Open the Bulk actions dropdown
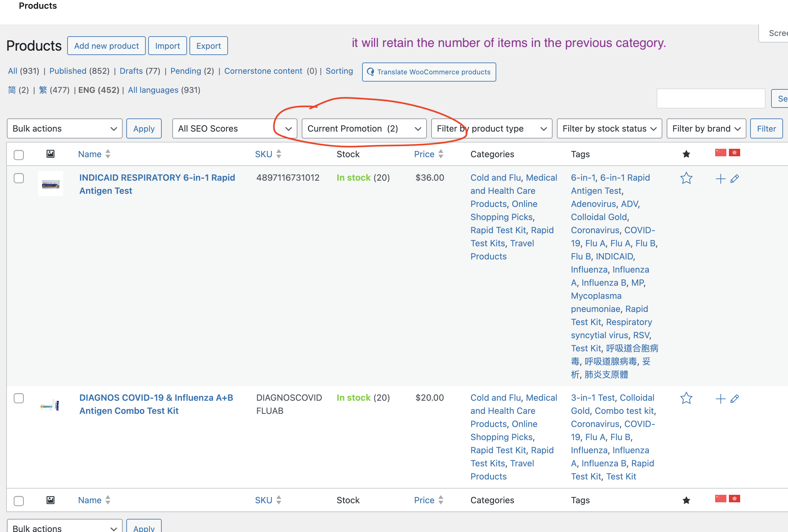Viewport: 788px width, 532px height. pos(64,128)
